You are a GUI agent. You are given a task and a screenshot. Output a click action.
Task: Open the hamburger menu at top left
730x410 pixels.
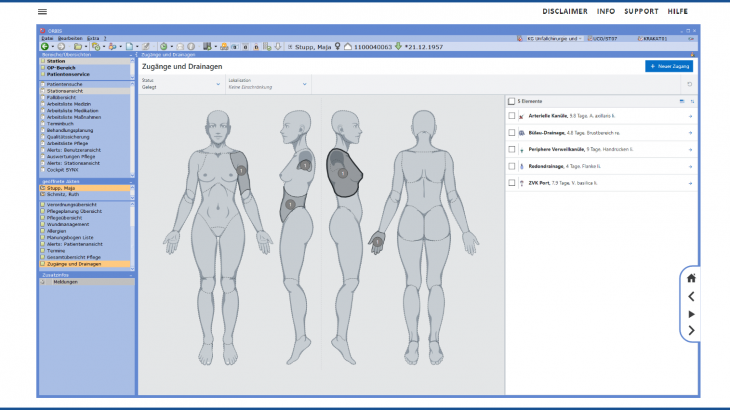(x=42, y=11)
